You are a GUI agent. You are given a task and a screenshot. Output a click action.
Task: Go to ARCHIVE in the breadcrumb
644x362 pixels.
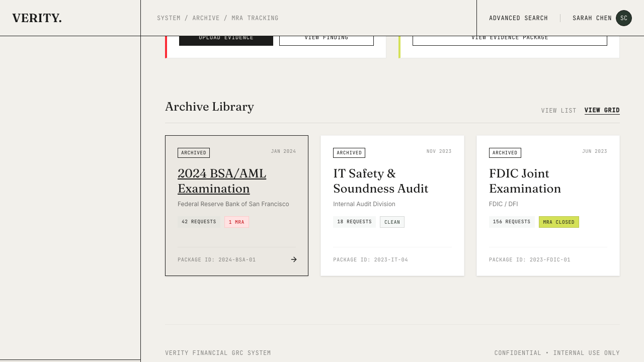pos(206,18)
